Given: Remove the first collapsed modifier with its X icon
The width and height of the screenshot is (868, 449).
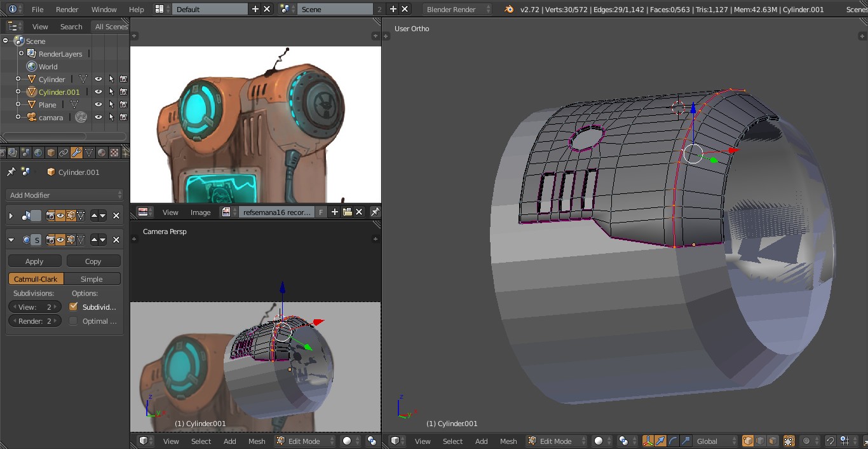Looking at the screenshot, I should pyautogui.click(x=116, y=216).
